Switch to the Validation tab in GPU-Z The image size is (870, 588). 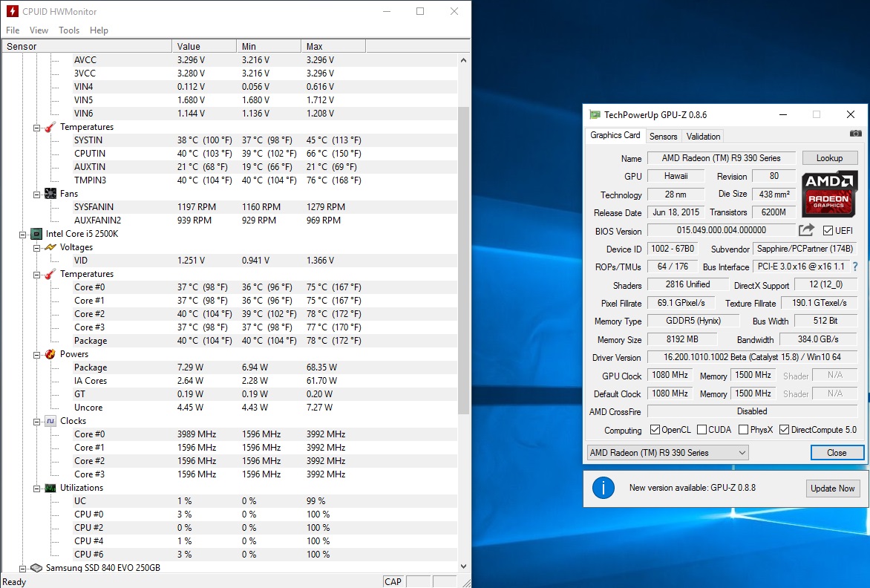703,137
